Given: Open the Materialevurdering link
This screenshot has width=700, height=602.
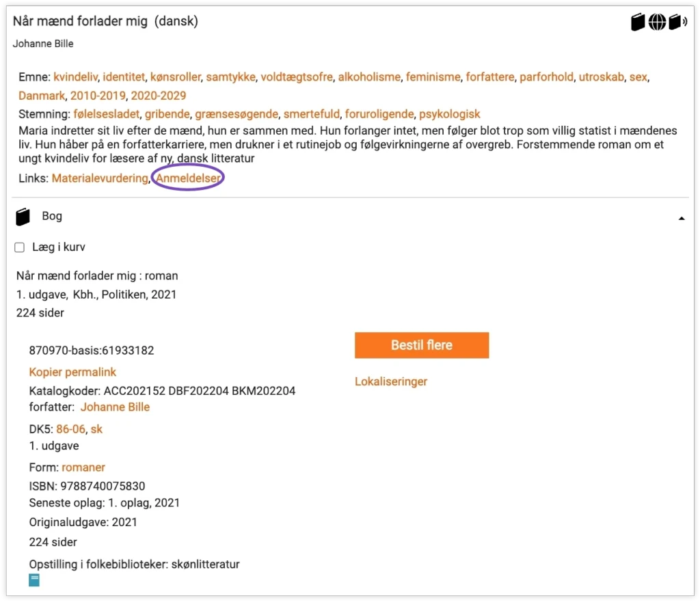Looking at the screenshot, I should coord(100,178).
